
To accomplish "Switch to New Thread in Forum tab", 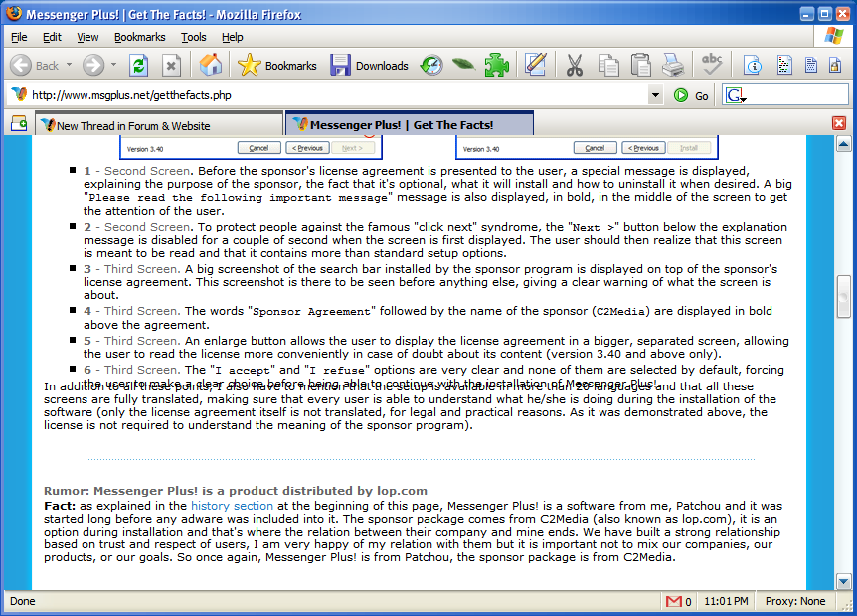I will tap(159, 125).
